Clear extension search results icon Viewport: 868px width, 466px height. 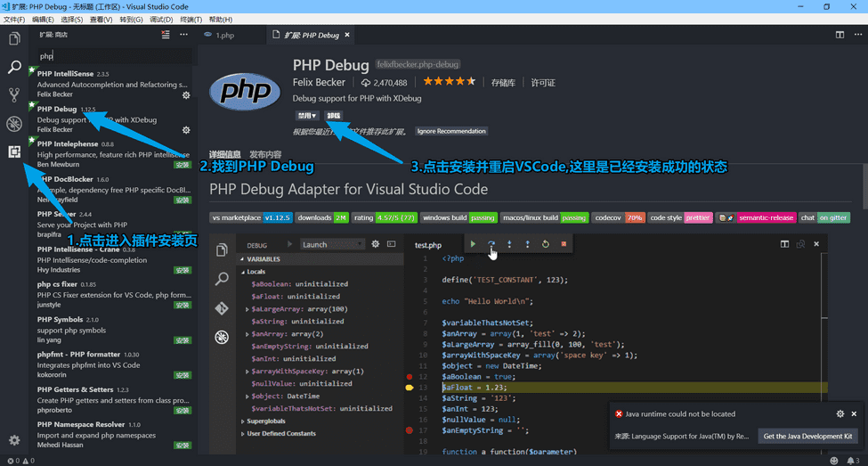pos(166,35)
